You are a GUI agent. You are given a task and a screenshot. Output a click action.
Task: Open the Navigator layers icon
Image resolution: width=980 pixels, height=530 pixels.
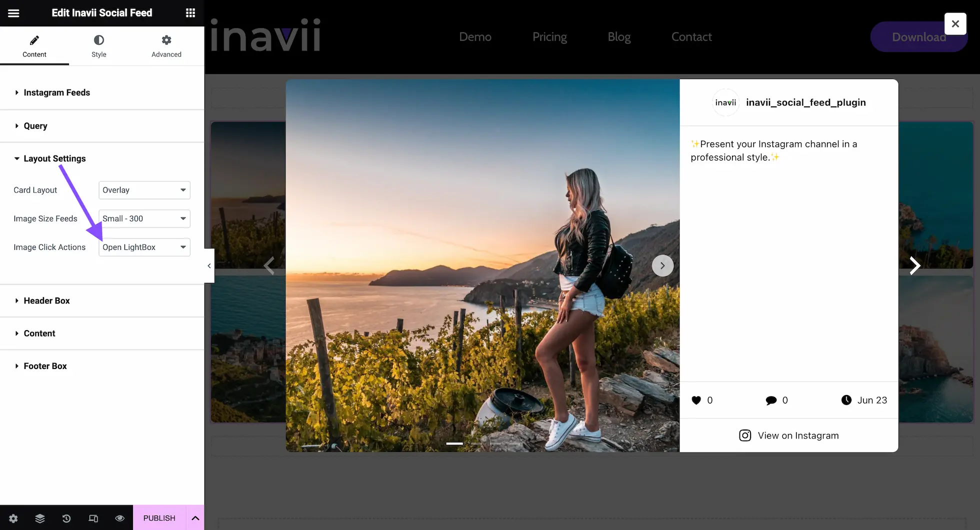coord(40,518)
